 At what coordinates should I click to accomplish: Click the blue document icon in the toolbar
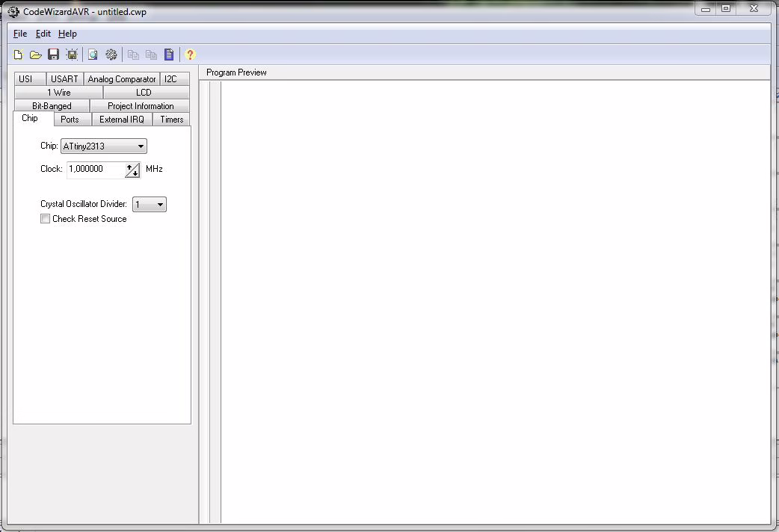coord(169,55)
